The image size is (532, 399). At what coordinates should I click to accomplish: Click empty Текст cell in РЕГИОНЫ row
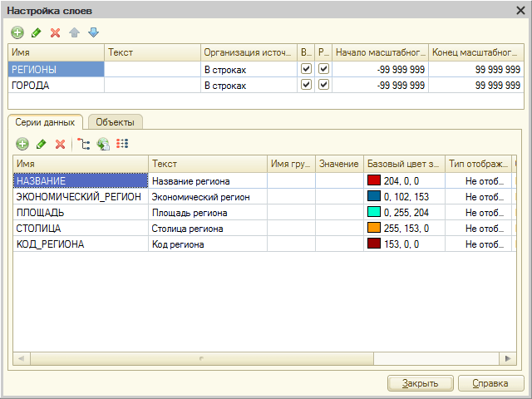152,69
